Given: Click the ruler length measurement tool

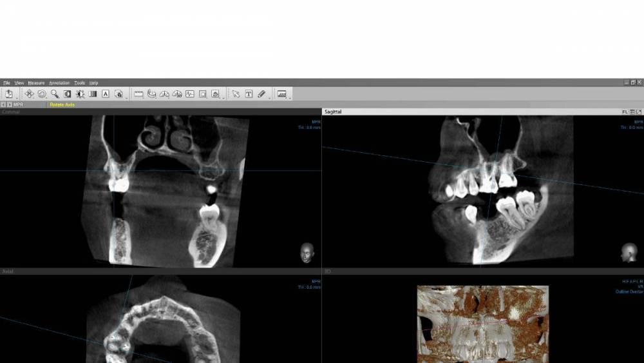Looking at the screenshot, I should (138, 94).
